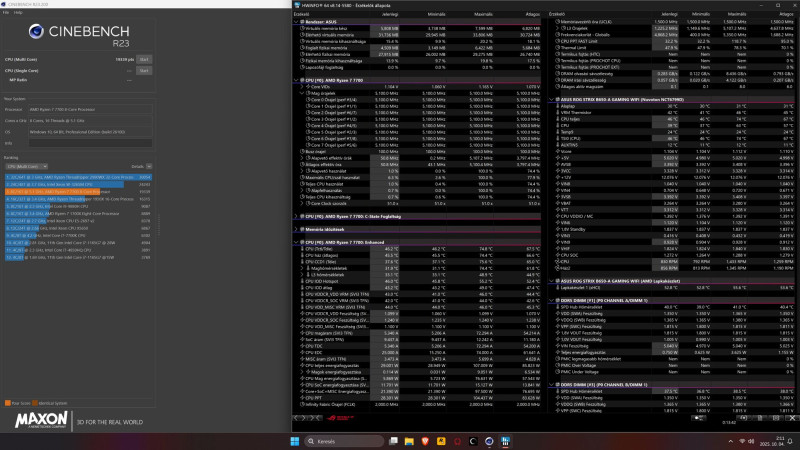Screen dimensions: 800x450
Task: Open HWiNFO sensor settings gear icon
Action: [x=776, y=418]
